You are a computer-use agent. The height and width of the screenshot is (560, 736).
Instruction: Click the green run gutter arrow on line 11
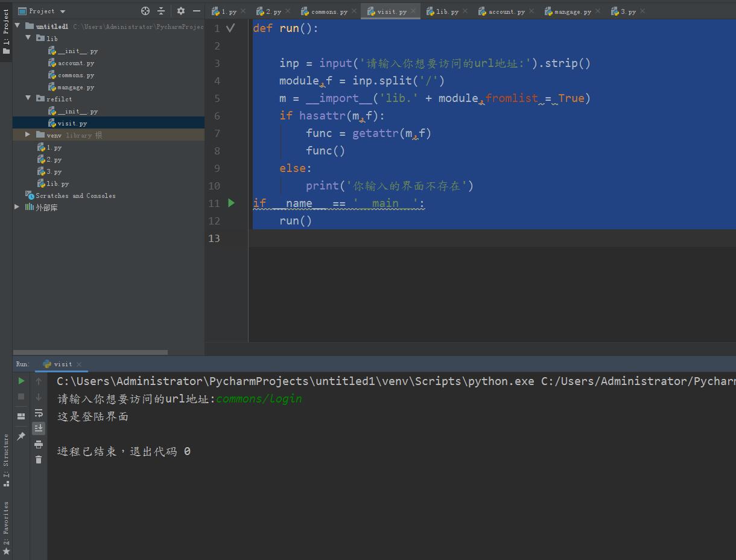tap(231, 203)
